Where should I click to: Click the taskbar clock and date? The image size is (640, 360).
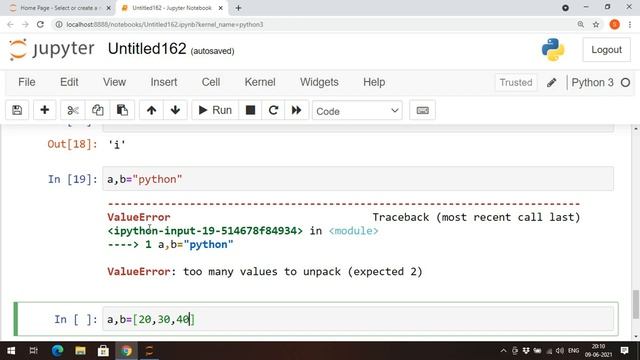(x=598, y=351)
